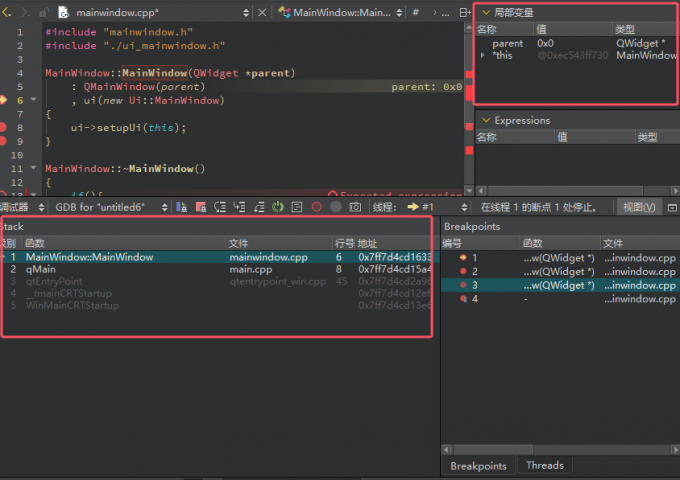Click the C++ file icon beside mainwindow.cpp
Image resolution: width=680 pixels, height=480 pixels.
pyautogui.click(x=63, y=13)
